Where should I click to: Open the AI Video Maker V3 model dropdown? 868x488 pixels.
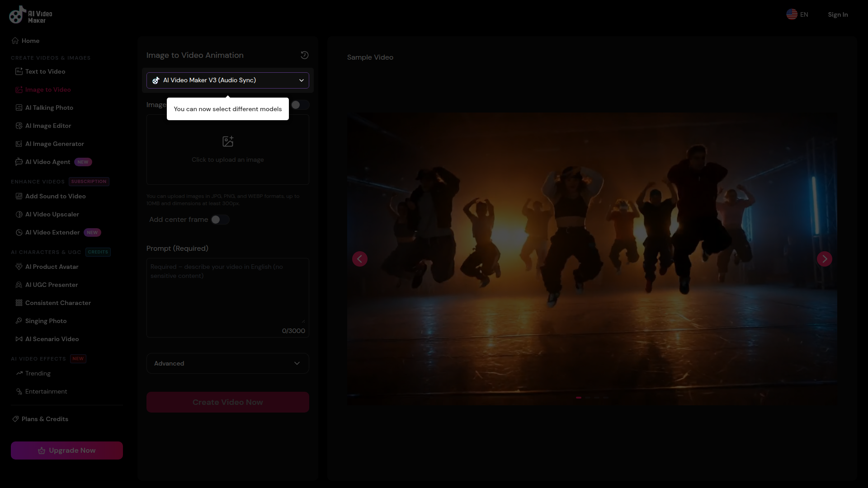click(228, 80)
